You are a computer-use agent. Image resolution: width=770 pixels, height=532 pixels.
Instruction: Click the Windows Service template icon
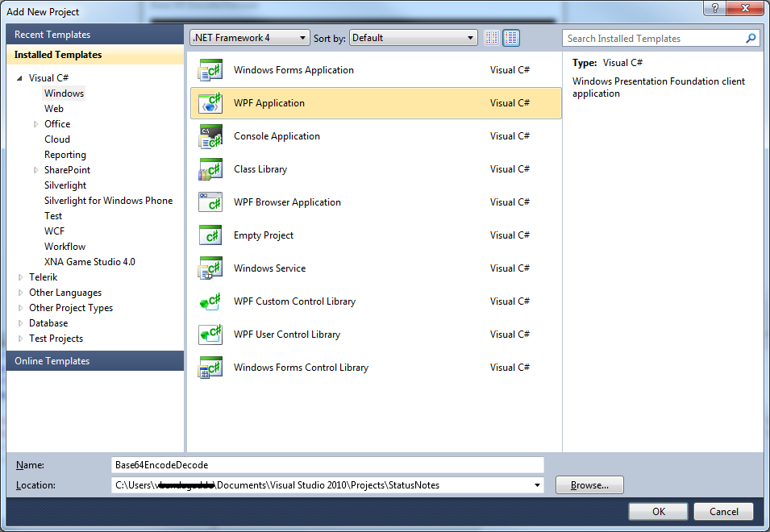[x=210, y=268]
